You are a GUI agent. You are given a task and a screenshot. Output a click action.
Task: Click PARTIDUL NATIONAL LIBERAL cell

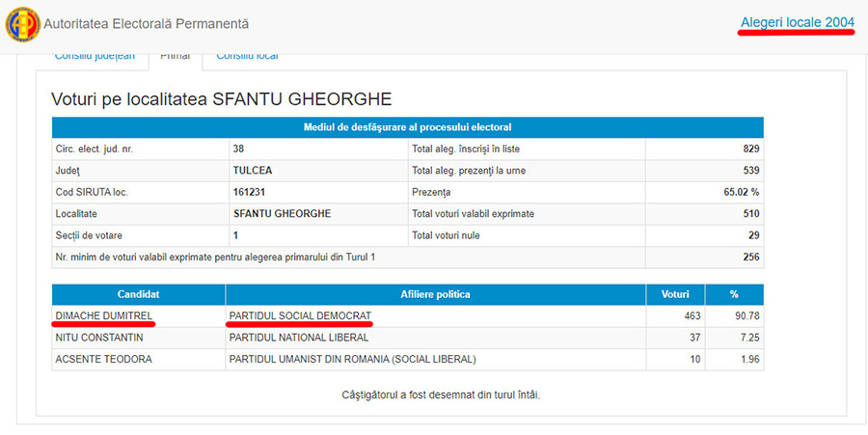pyautogui.click(x=300, y=338)
